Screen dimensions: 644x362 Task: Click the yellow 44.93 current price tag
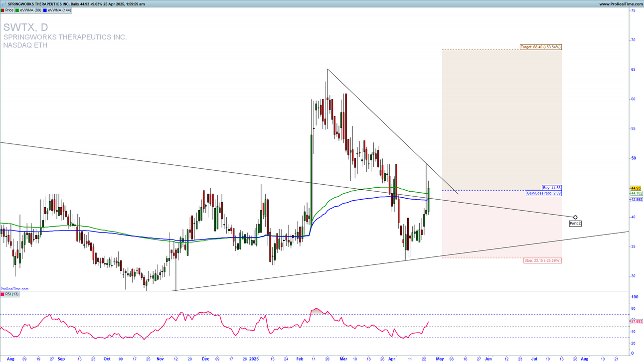click(x=636, y=188)
